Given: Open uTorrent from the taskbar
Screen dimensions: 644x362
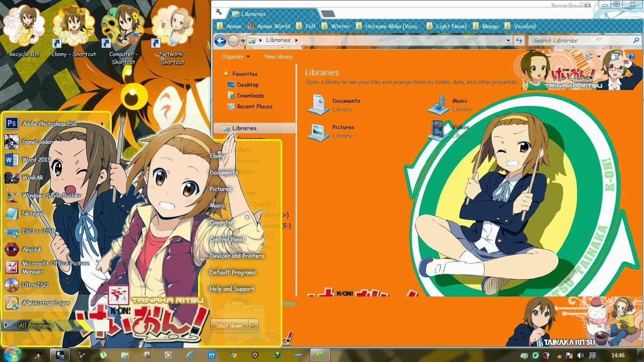Looking at the screenshot, I should click(x=103, y=355).
